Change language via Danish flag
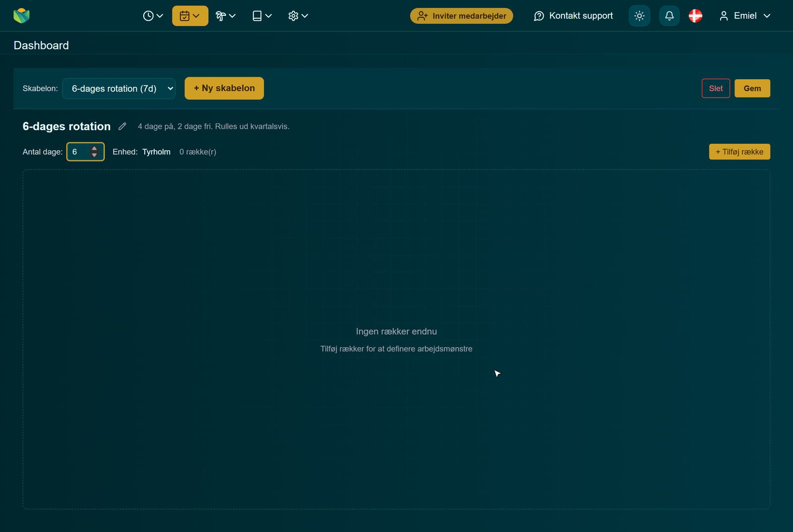 [x=695, y=16]
